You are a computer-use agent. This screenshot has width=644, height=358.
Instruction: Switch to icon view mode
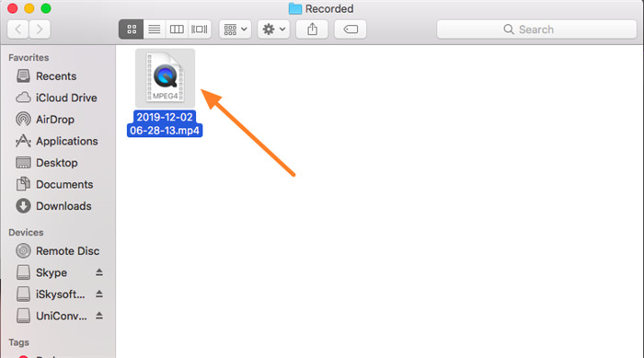(132, 29)
